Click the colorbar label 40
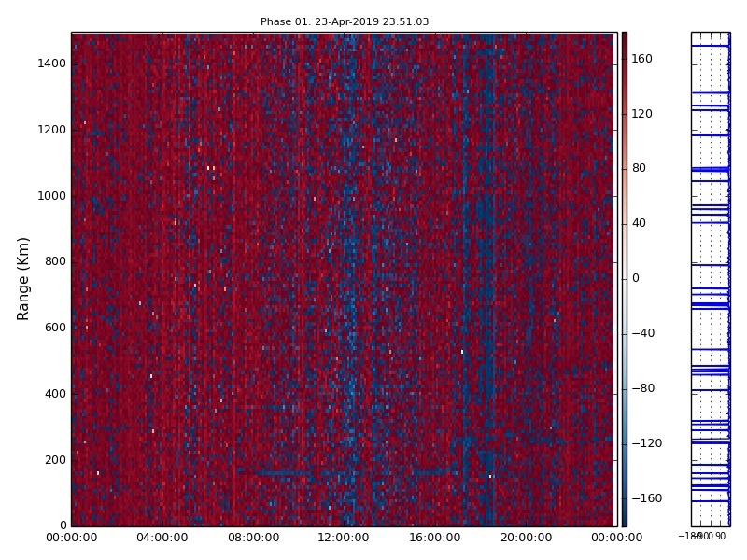747x560 pixels. click(x=639, y=223)
